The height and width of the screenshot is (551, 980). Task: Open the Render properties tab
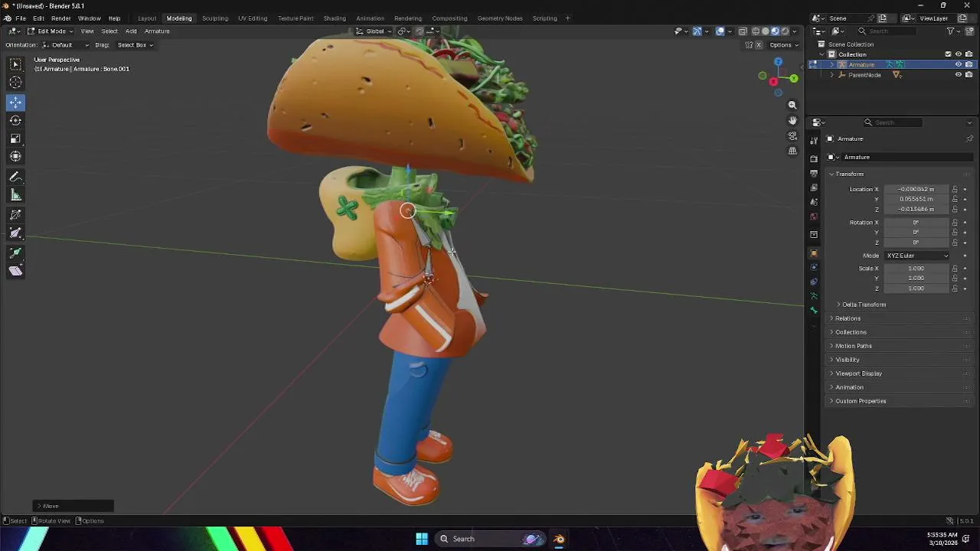[814, 158]
